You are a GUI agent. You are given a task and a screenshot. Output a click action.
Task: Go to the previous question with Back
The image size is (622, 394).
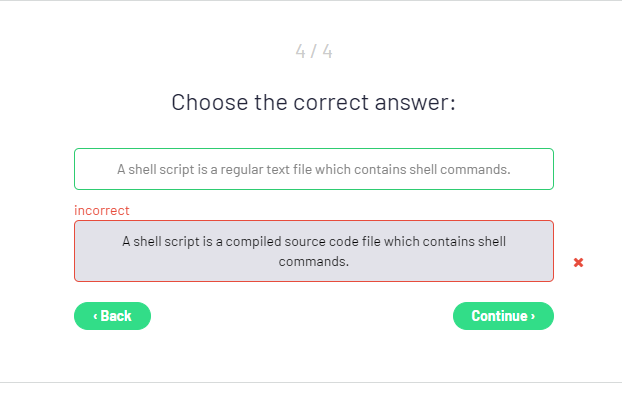click(x=112, y=316)
